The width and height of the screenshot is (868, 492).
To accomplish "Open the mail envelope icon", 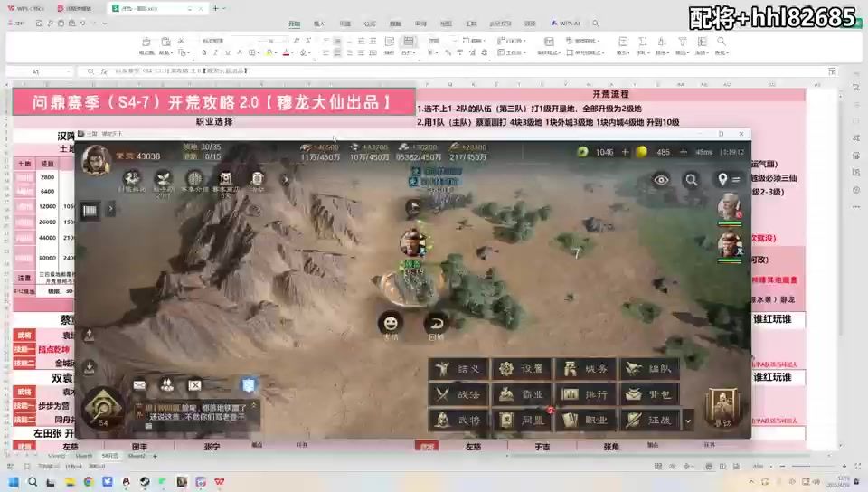I will click(139, 385).
